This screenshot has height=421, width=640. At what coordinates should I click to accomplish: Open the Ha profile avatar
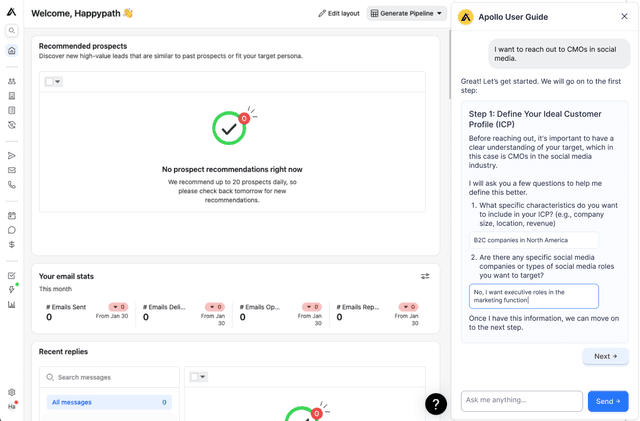pyautogui.click(x=11, y=406)
